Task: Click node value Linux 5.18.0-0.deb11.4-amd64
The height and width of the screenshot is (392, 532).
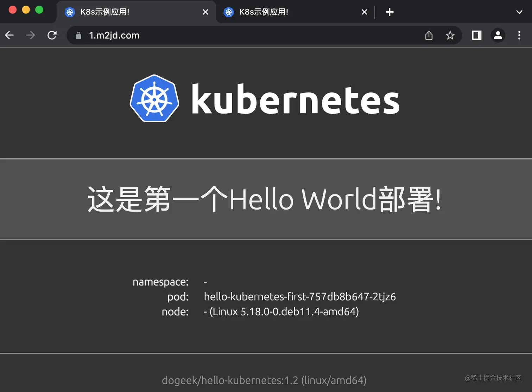Action: pos(281,311)
